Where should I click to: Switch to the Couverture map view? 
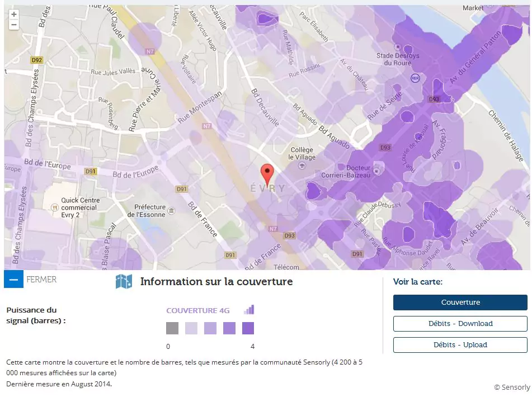coord(460,303)
